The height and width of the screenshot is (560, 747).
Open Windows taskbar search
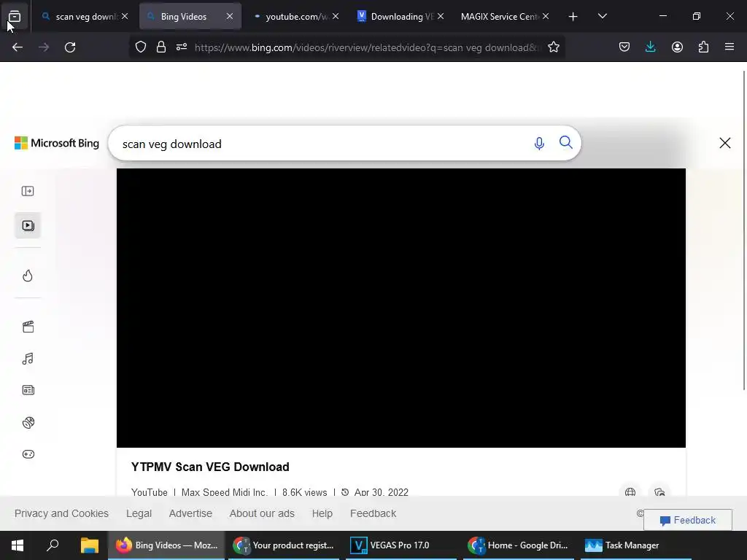(x=53, y=545)
